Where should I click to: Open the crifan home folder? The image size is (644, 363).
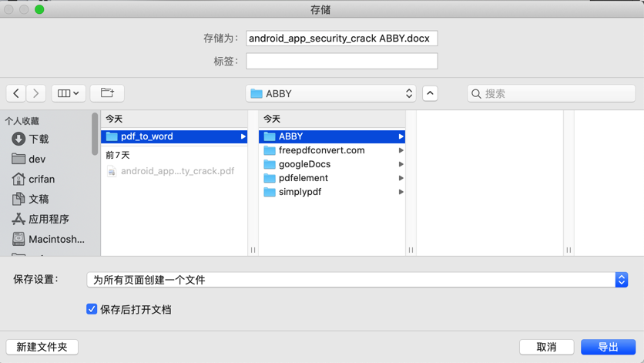point(33,180)
